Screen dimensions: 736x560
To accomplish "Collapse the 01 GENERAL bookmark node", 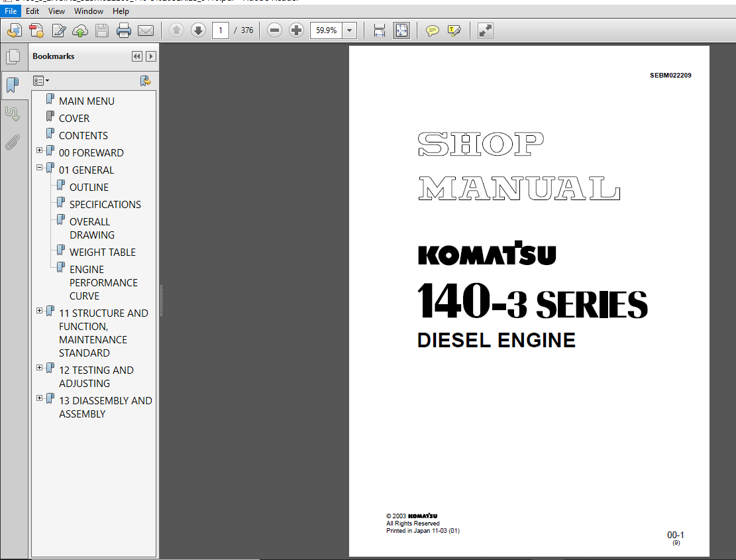I will coord(40,168).
